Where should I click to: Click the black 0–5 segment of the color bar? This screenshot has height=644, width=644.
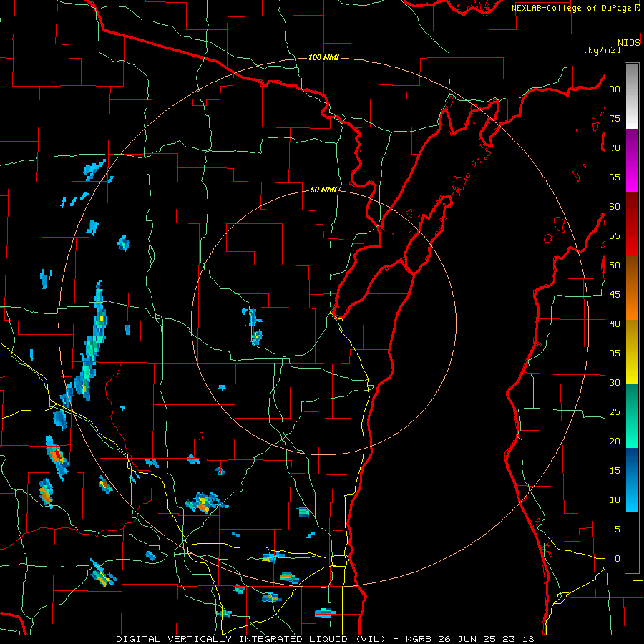click(632, 542)
